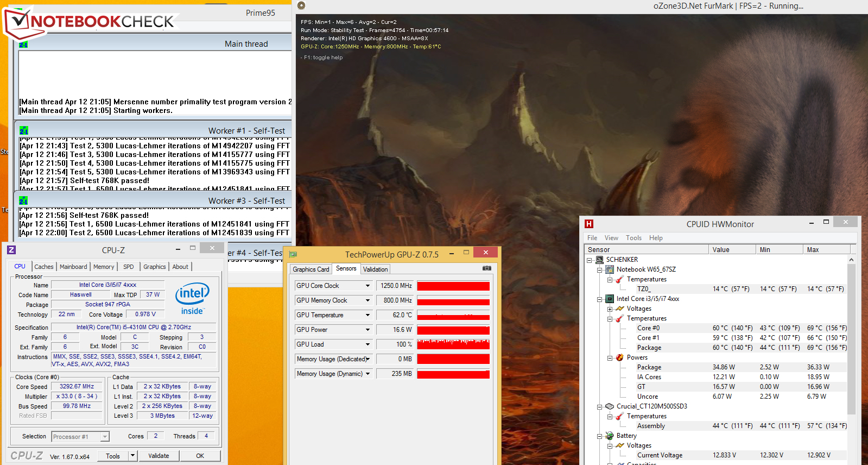The height and width of the screenshot is (465, 868).
Task: Select the Core #0 temperature row in HWMonitor
Action: coord(741,328)
